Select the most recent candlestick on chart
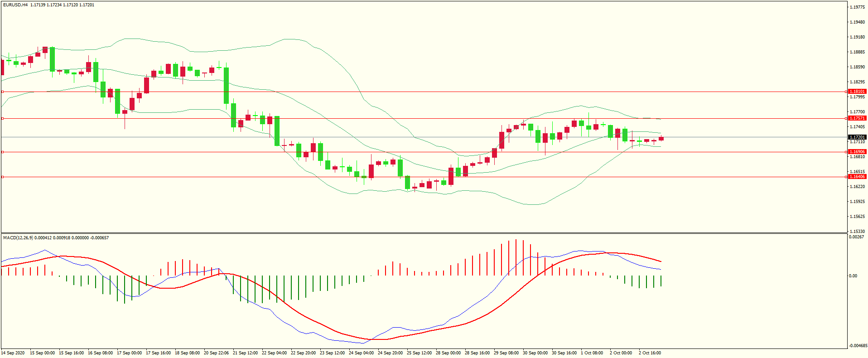The width and height of the screenshot is (868, 358). 661,139
